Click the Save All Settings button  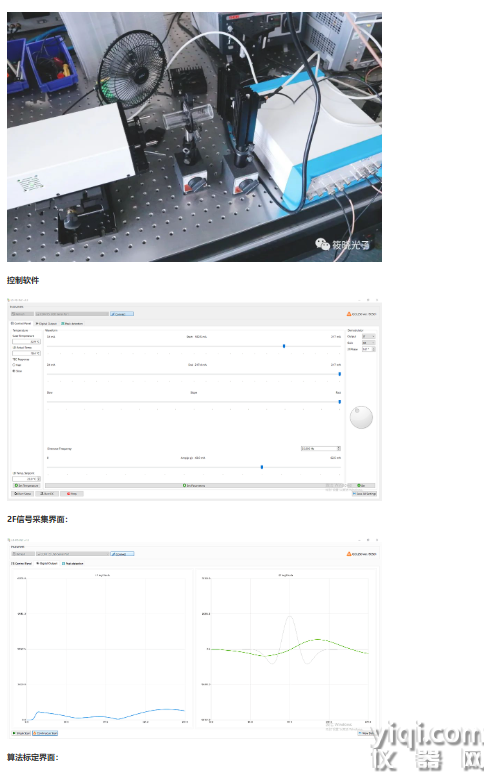pos(365,493)
